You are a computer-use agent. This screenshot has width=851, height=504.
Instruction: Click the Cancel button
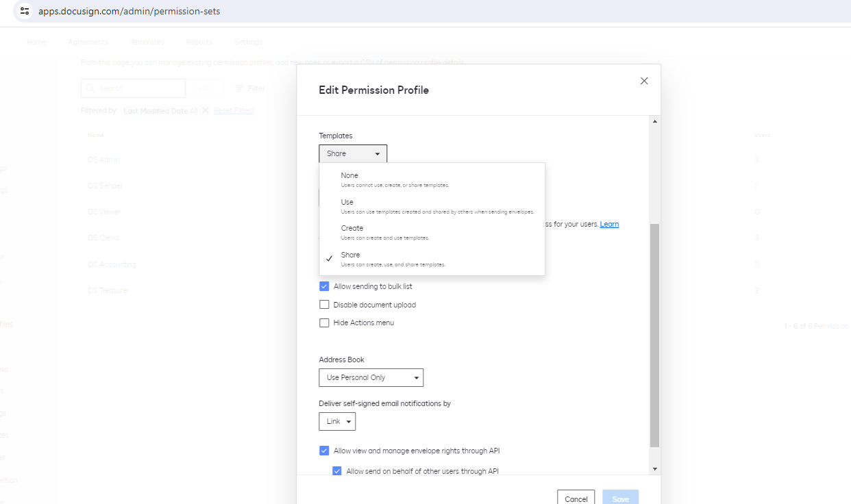[x=576, y=499]
